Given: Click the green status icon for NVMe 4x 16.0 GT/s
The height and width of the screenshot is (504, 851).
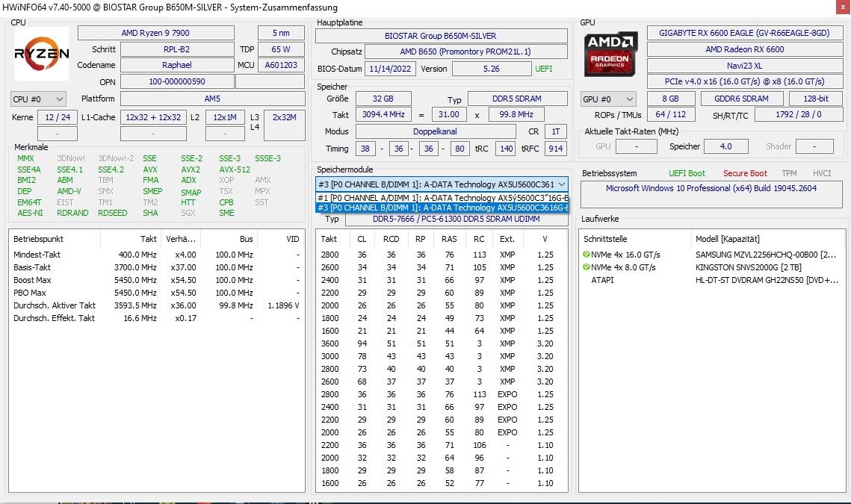Looking at the screenshot, I should 587,255.
